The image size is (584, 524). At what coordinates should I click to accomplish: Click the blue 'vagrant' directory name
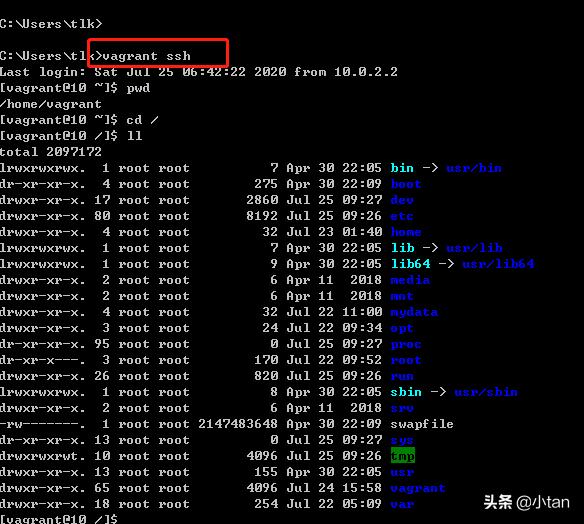[418, 488]
